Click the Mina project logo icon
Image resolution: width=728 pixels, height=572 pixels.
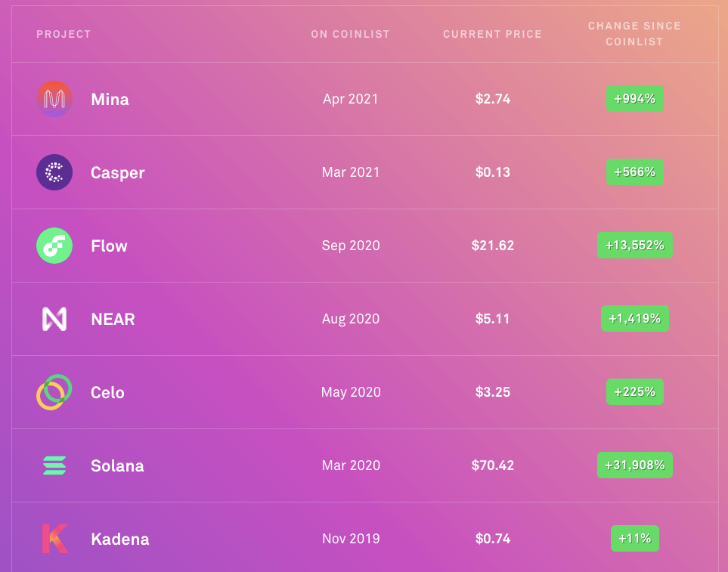point(54,99)
